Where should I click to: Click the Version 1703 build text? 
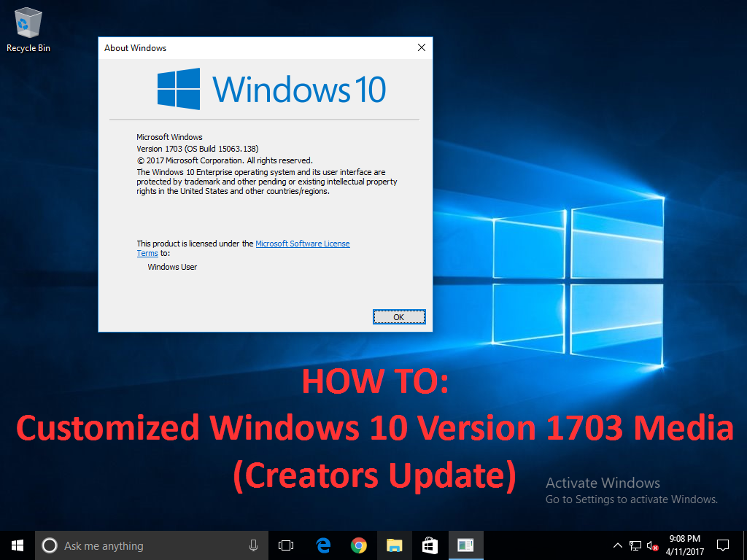[x=197, y=149]
